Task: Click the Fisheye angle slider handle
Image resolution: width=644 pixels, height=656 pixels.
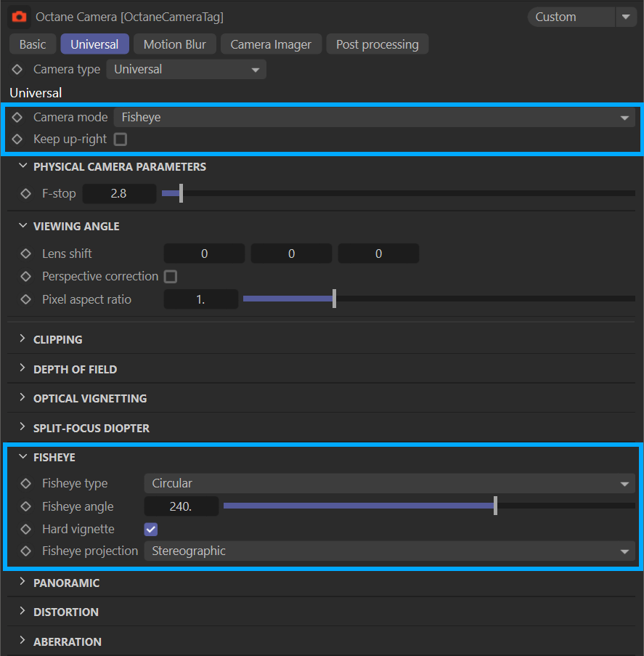Action: tap(495, 506)
